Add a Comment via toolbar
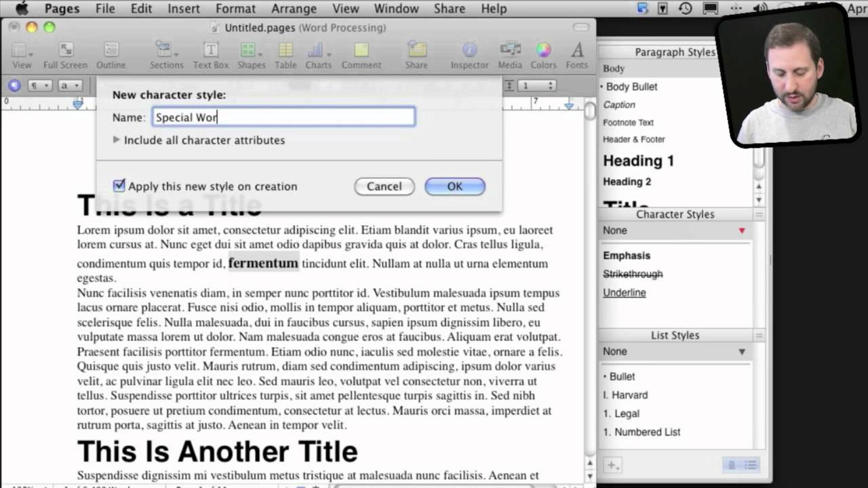The height and width of the screenshot is (488, 868). (x=361, y=56)
